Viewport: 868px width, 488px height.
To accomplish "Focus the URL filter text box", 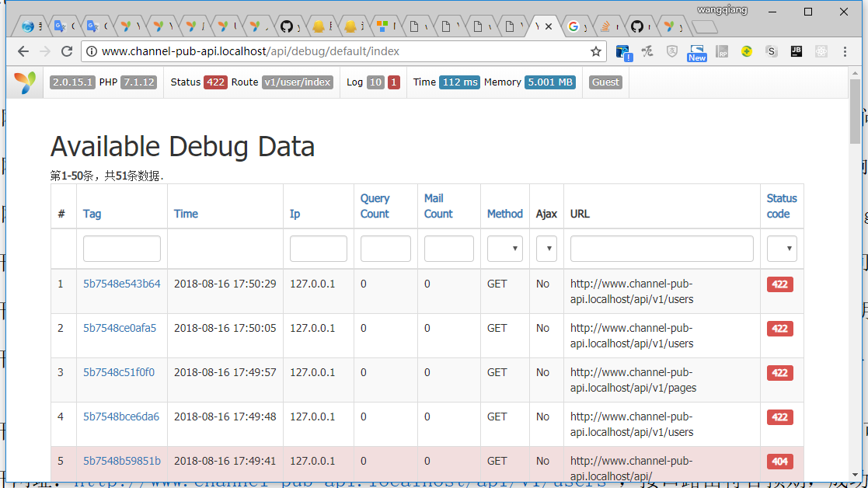I will [661, 249].
